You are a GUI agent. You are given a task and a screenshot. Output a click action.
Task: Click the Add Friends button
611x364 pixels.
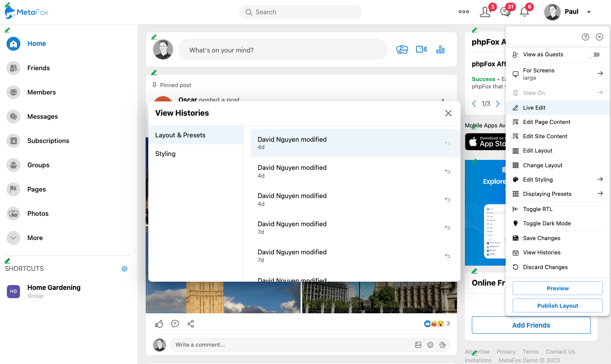(531, 325)
